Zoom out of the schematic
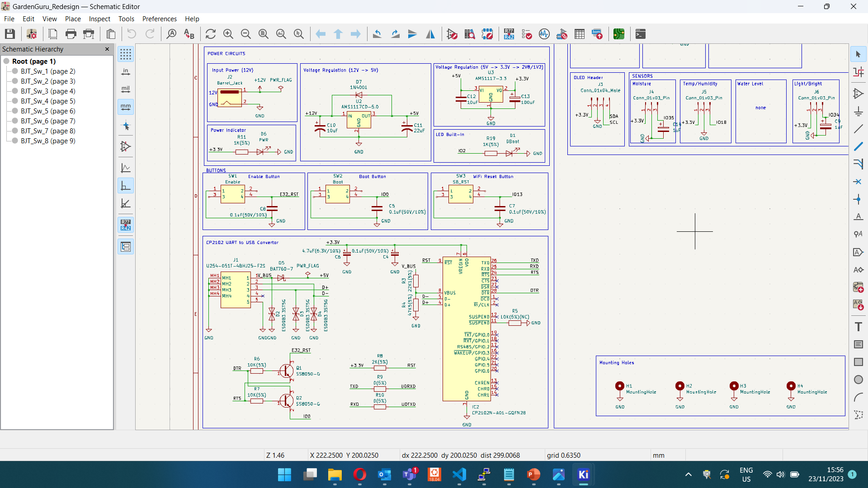The height and width of the screenshot is (488, 868). click(x=246, y=34)
